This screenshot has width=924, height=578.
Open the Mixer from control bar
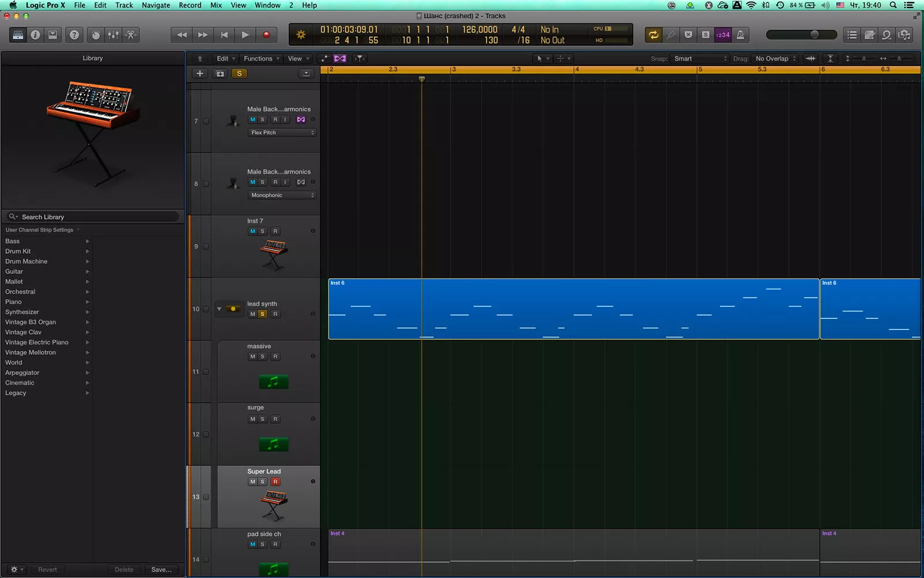point(113,35)
